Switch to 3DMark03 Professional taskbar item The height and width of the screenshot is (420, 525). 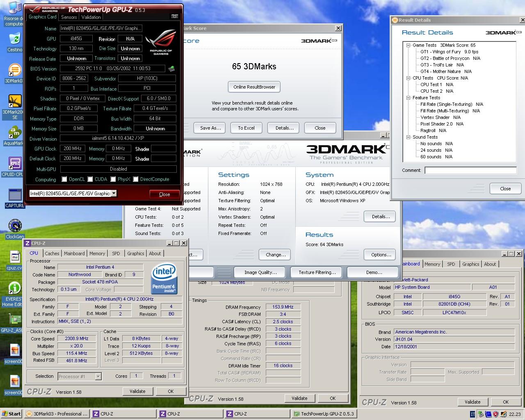[x=56, y=414]
